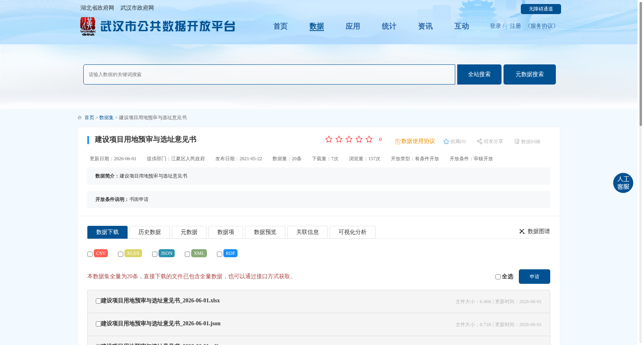Toggle the 全选 select-all checkbox
This screenshot has width=644, height=345.
(498, 277)
